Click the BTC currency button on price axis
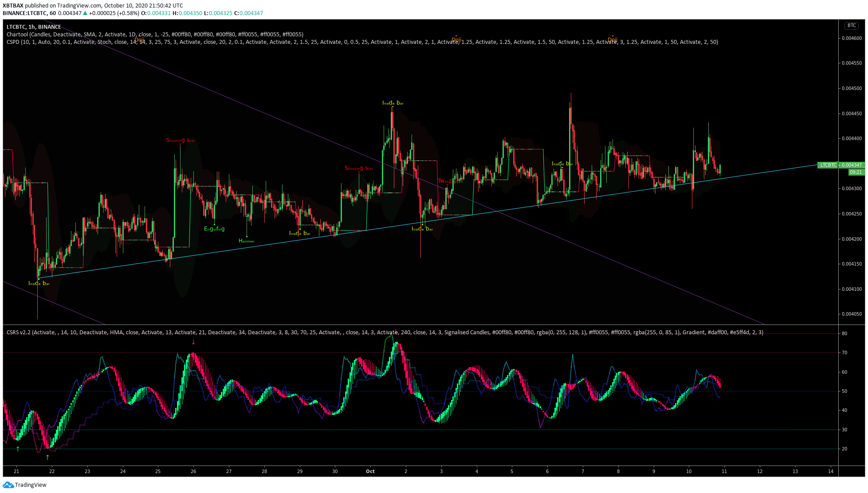 pyautogui.click(x=852, y=26)
